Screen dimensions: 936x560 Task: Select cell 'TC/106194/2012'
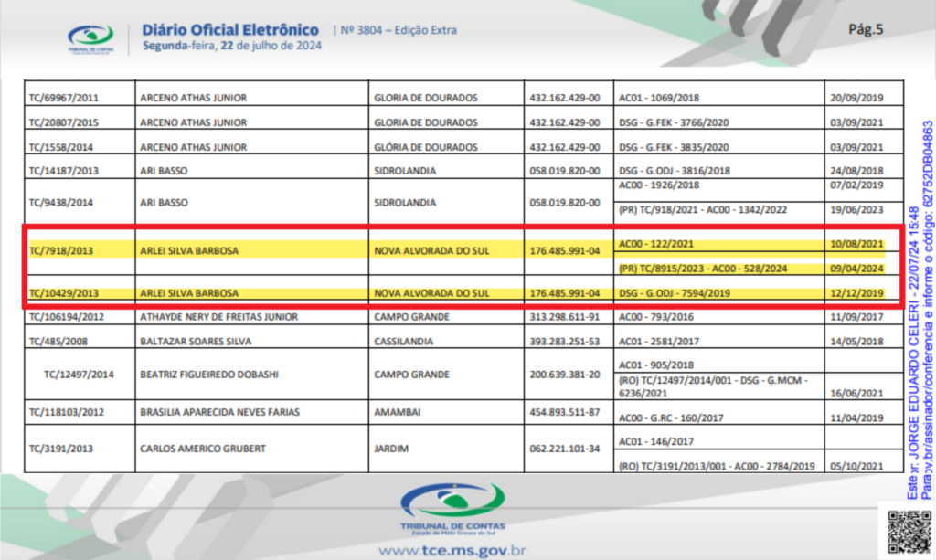(x=66, y=317)
